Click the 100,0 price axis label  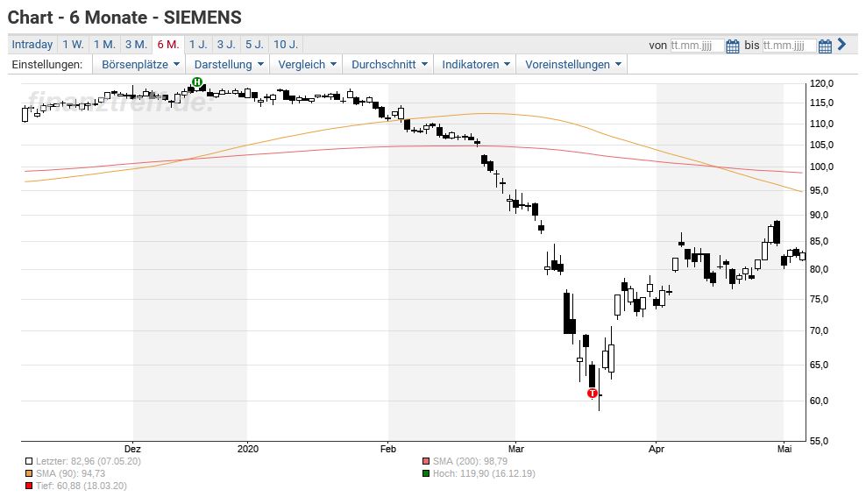822,167
